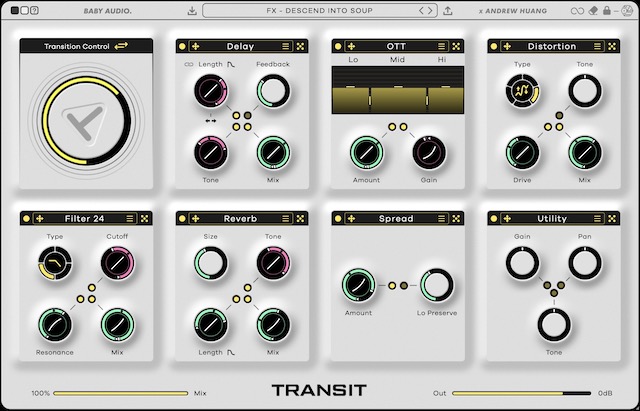
Task: Click the export preset upload icon
Action: (447, 10)
